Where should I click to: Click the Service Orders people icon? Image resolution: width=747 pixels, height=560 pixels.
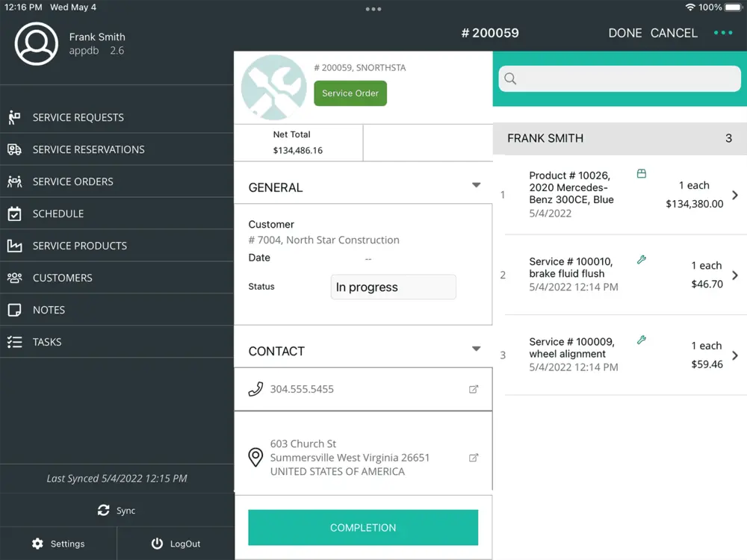[14, 181]
